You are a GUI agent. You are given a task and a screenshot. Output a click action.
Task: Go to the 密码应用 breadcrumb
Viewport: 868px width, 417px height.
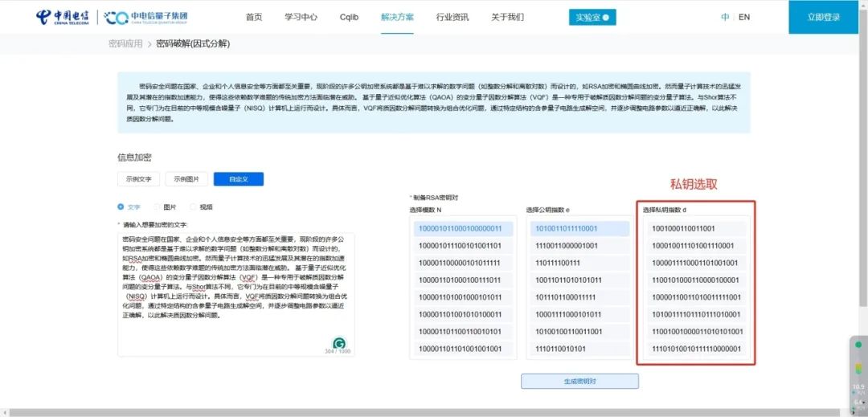pos(125,43)
